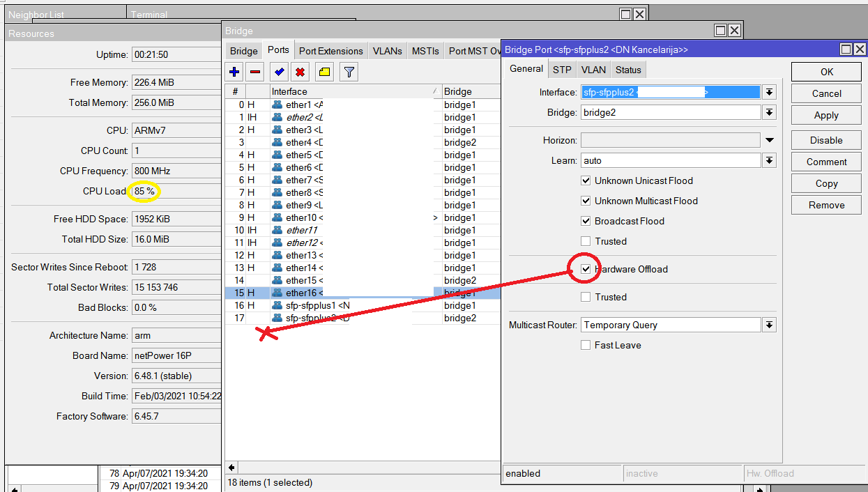Open the VLANs tab in Bridge window

pos(388,51)
